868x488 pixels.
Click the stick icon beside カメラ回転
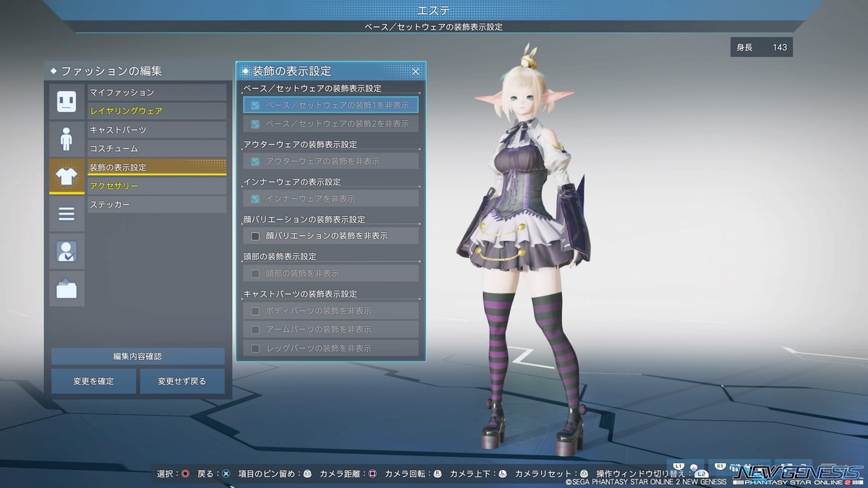(438, 474)
